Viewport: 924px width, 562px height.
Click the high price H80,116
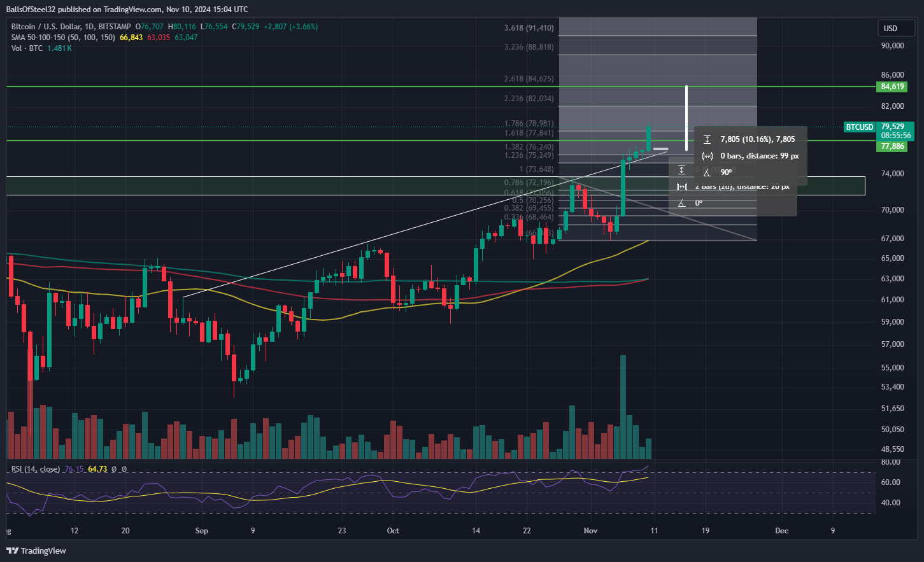[x=182, y=27]
